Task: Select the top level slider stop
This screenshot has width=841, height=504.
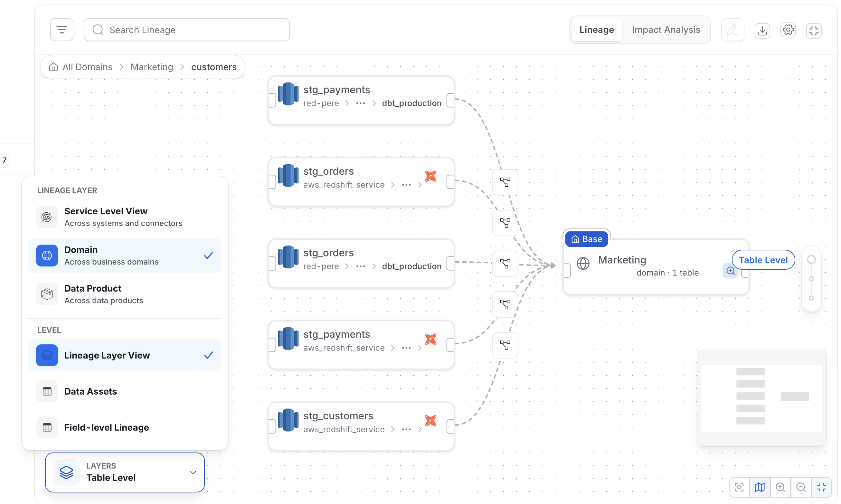Action: point(811,259)
